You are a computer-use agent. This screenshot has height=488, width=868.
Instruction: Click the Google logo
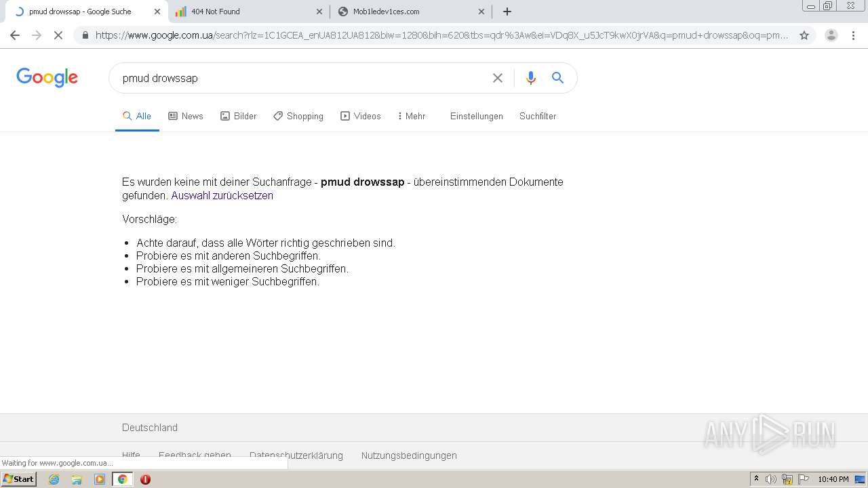coord(47,78)
